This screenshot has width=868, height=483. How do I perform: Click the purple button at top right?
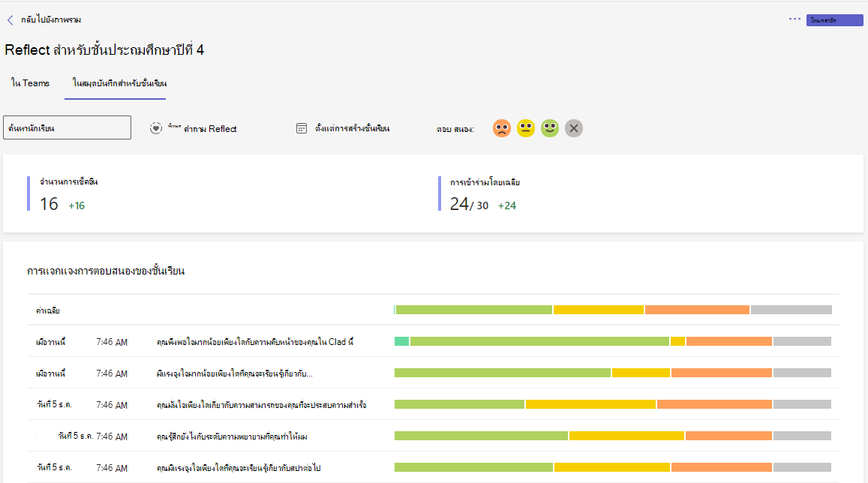point(834,20)
